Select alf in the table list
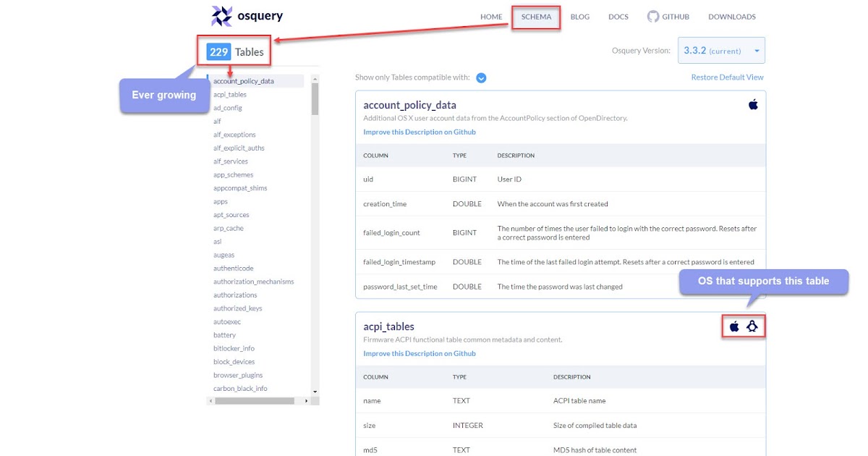The image size is (868, 456). coord(217,122)
